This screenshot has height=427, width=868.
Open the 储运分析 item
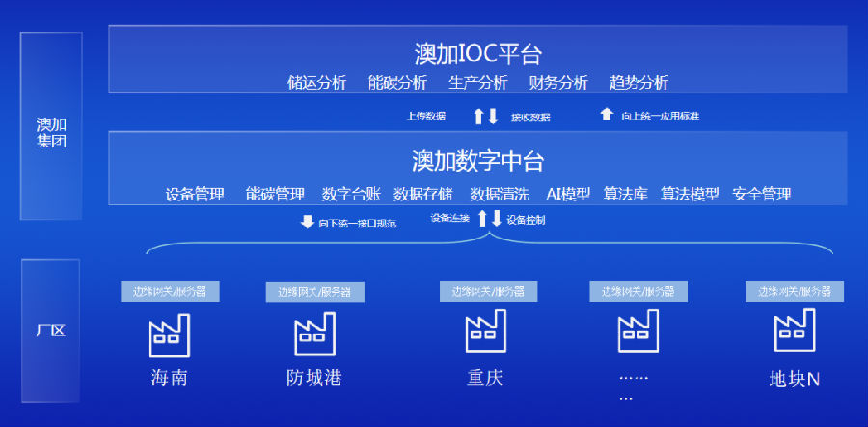[x=316, y=83]
